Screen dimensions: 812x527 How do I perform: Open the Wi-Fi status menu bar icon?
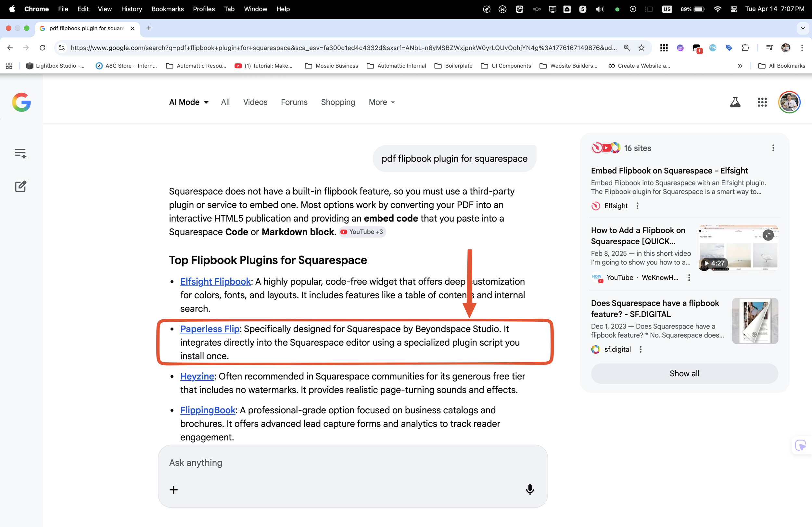[x=717, y=9]
